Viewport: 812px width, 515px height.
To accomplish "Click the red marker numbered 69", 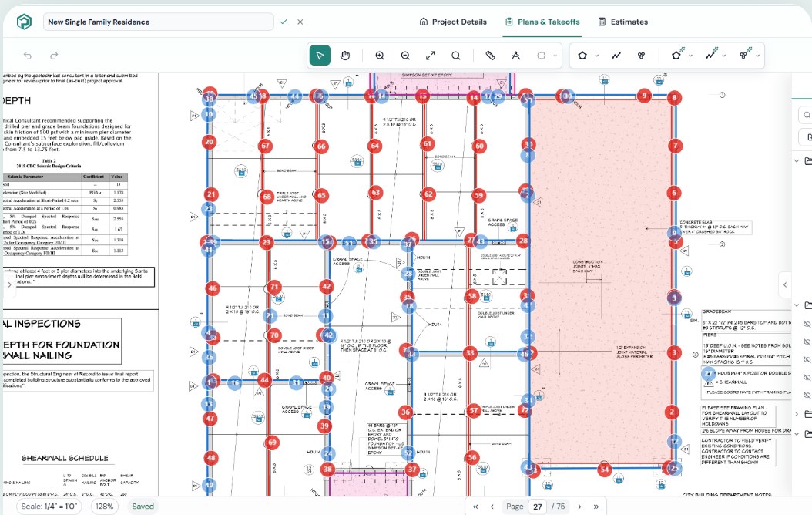I will coord(273,443).
